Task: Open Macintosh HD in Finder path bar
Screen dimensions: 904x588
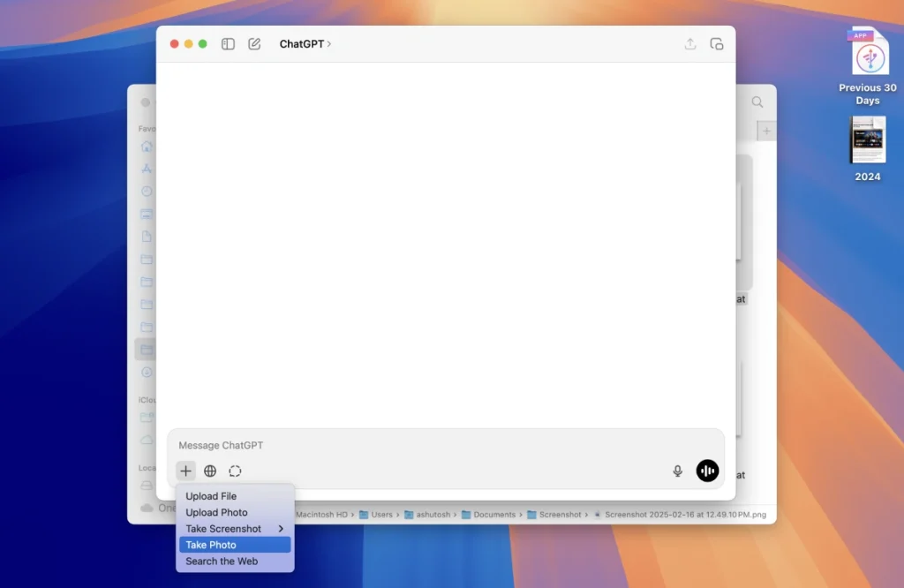Action: [321, 514]
